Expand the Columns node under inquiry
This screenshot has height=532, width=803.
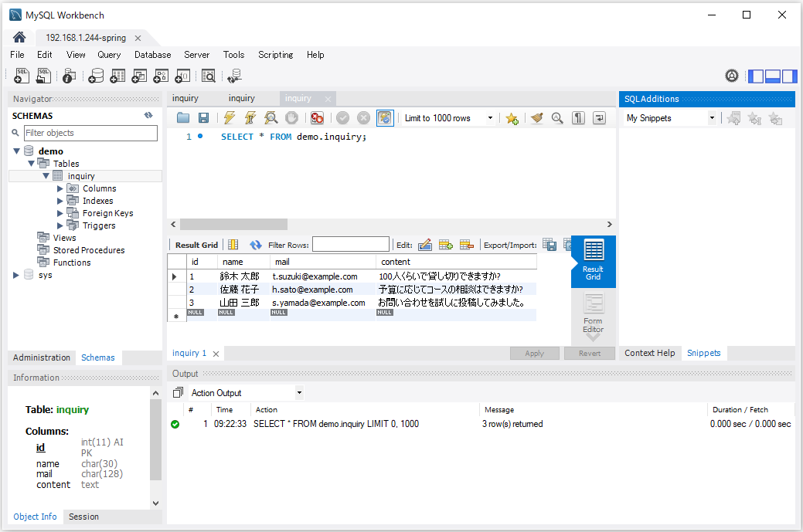[60, 188]
